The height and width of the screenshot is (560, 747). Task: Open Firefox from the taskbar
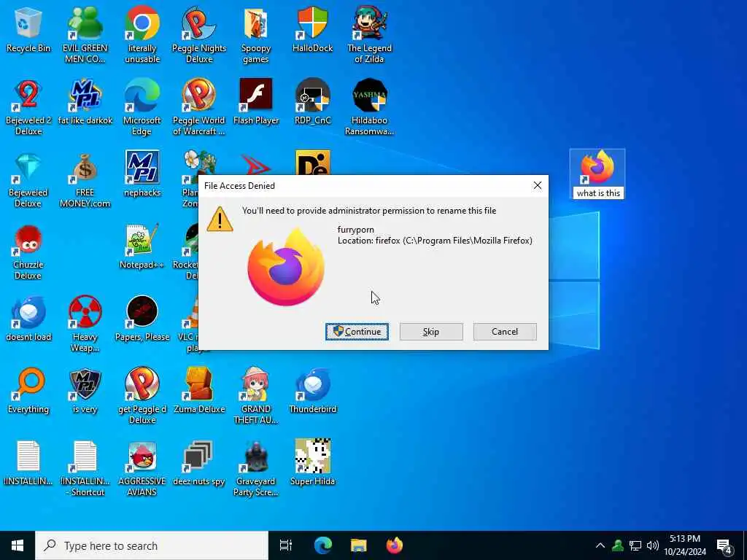[395, 545]
